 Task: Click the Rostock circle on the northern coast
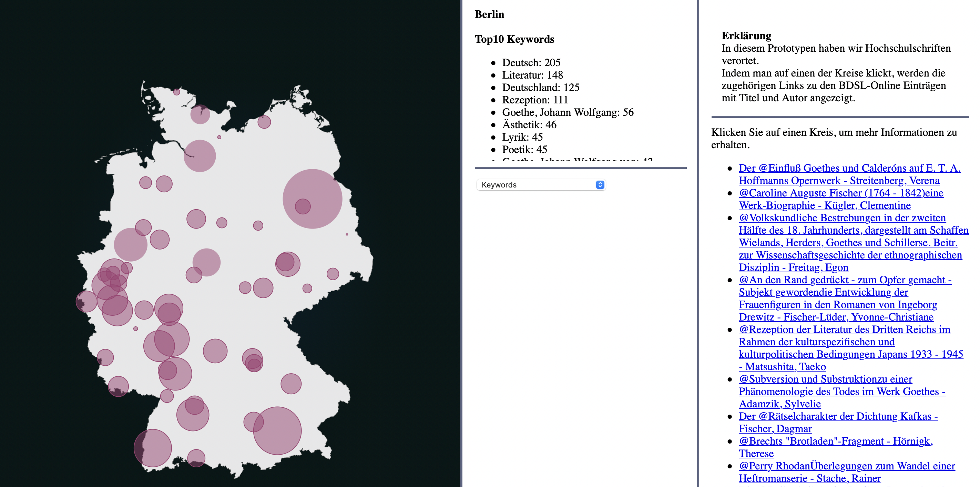[264, 122]
